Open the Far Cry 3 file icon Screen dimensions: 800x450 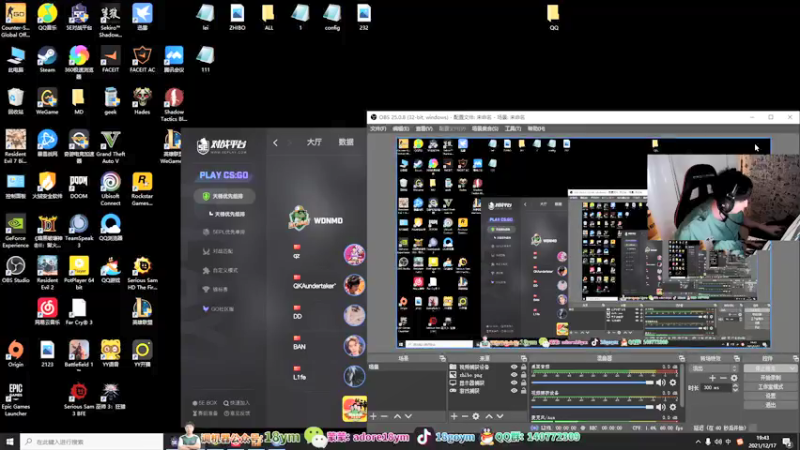pyautogui.click(x=79, y=312)
